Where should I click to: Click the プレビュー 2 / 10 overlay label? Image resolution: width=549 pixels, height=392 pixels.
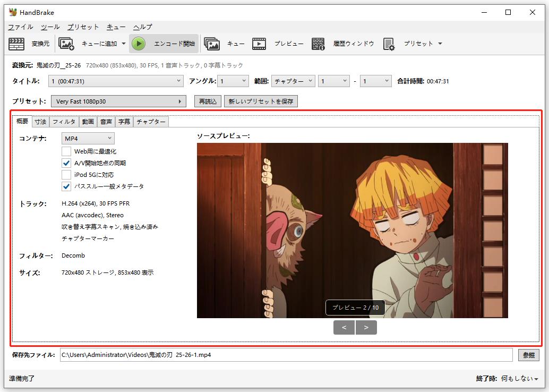point(355,308)
